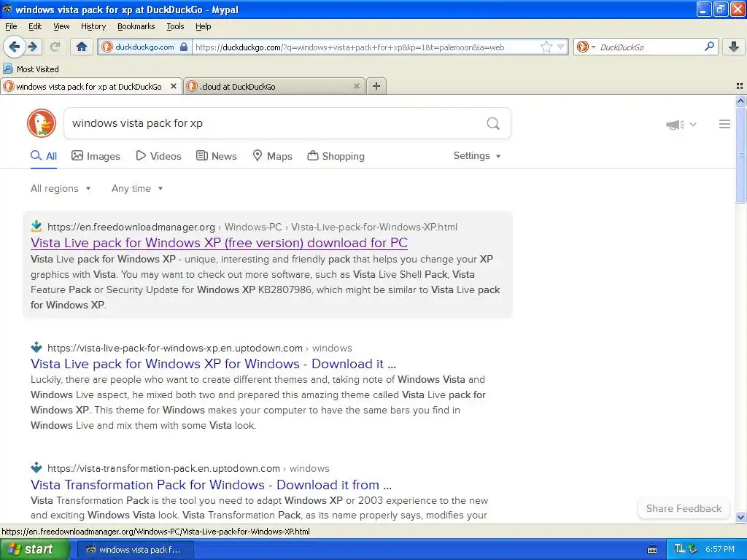Switch to Maps results
This screenshot has height=560, width=747.
pos(272,156)
